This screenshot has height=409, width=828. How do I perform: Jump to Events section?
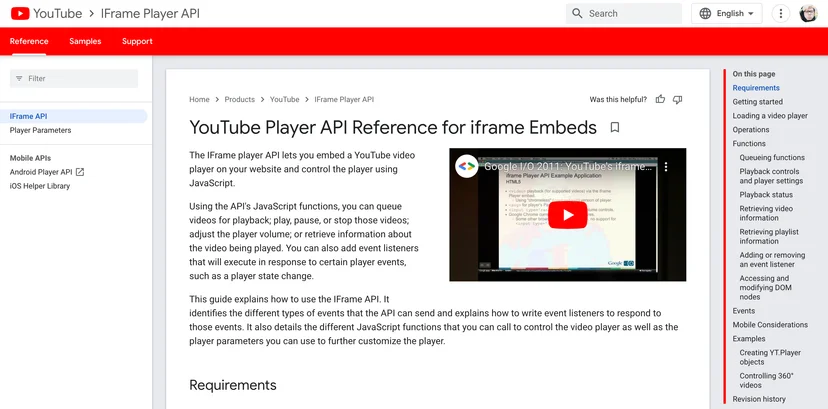(744, 311)
